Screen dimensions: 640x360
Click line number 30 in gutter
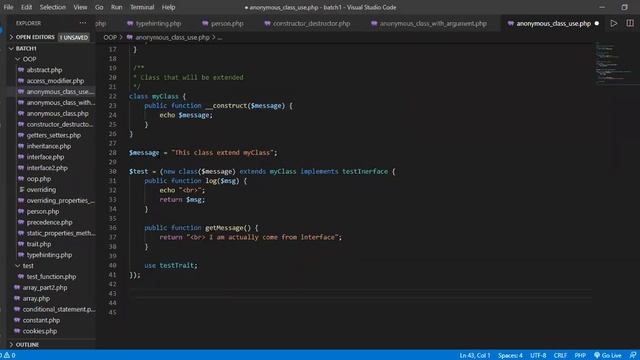[113, 171]
